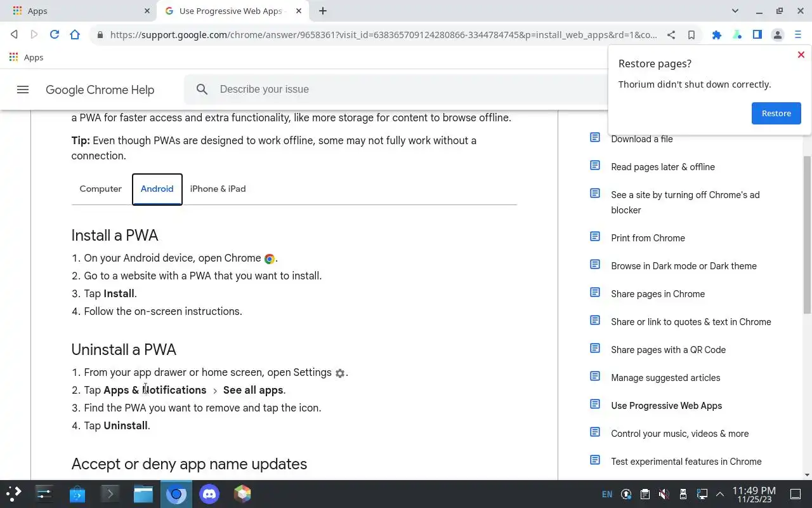Open the Download a file article
The image size is (812, 508).
[x=642, y=139]
